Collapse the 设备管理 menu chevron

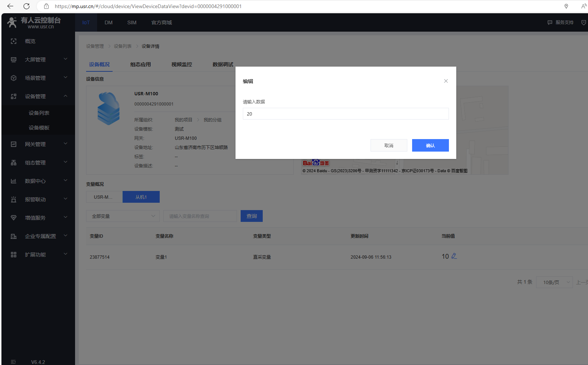65,96
